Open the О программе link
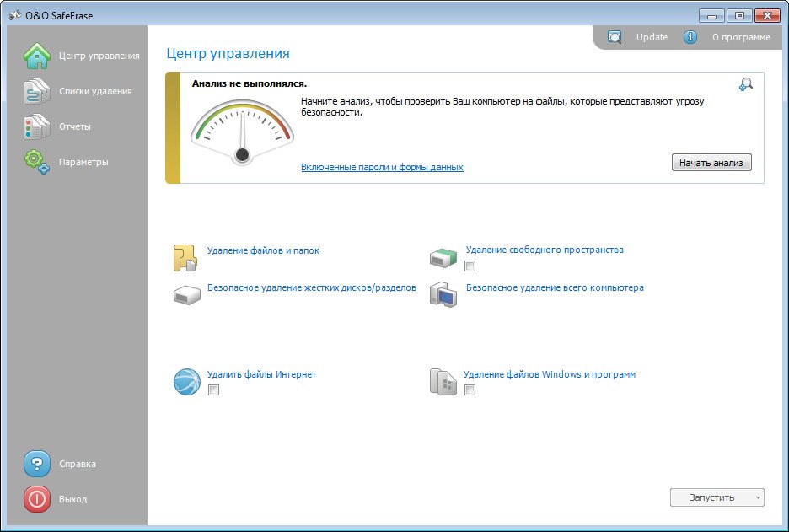789x532 pixels. (741, 37)
